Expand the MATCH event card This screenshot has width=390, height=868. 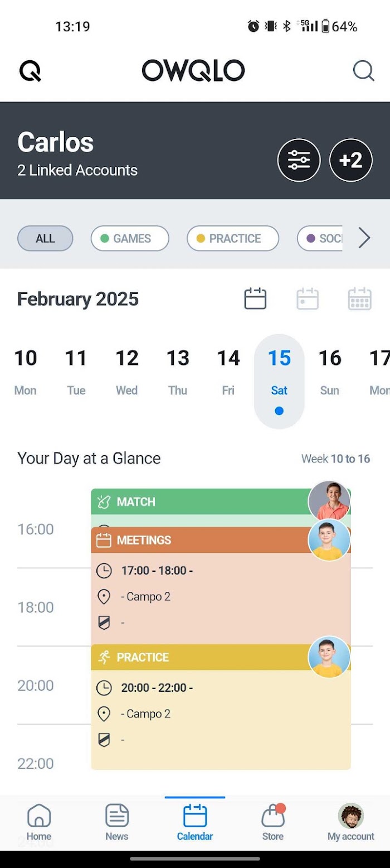pos(201,502)
